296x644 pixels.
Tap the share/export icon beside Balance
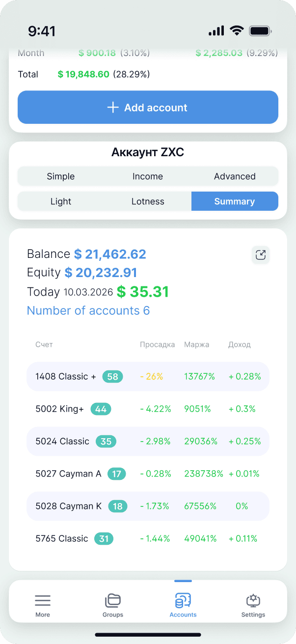[x=261, y=254]
